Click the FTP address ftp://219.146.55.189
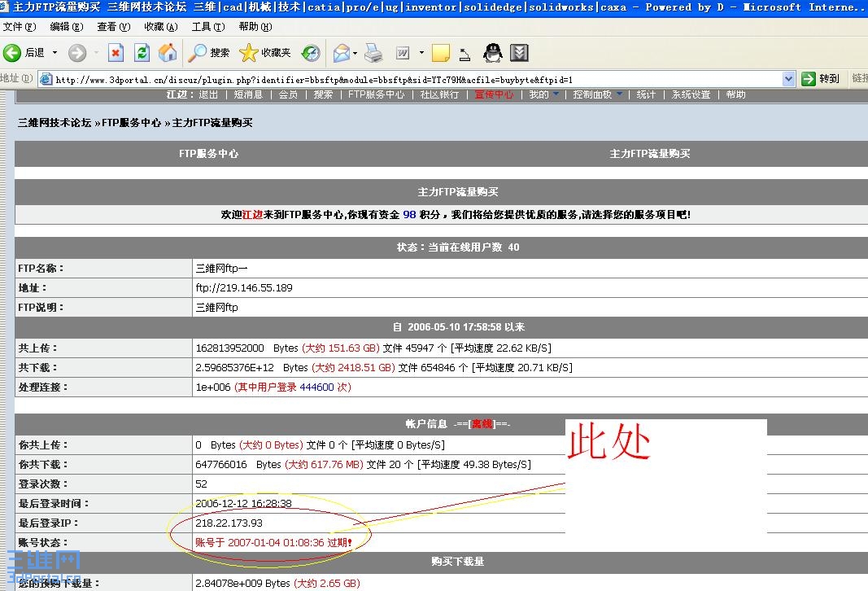This screenshot has height=591, width=868. [244, 287]
